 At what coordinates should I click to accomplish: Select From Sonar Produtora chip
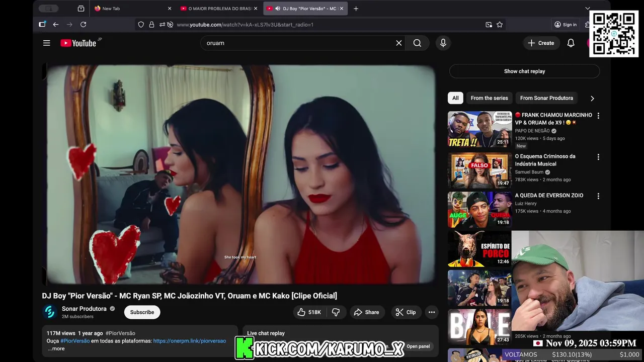click(546, 98)
